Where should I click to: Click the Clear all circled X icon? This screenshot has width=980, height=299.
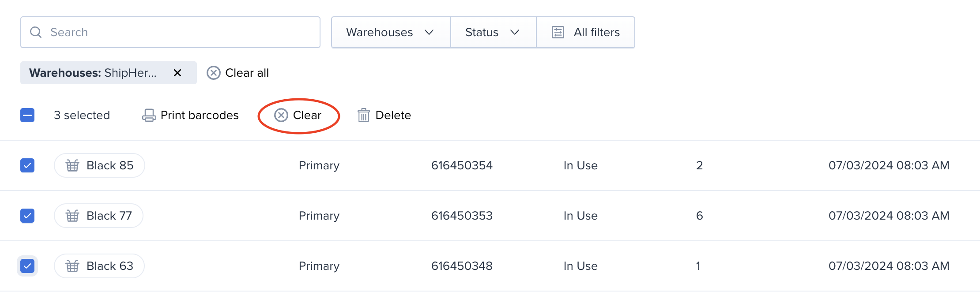[x=214, y=73]
